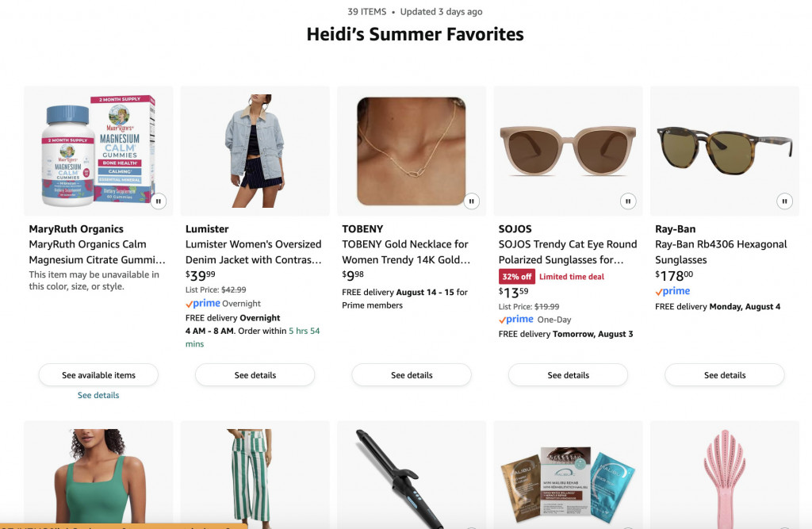Click the prime Overnight badge for Lumister jacket

tap(223, 304)
